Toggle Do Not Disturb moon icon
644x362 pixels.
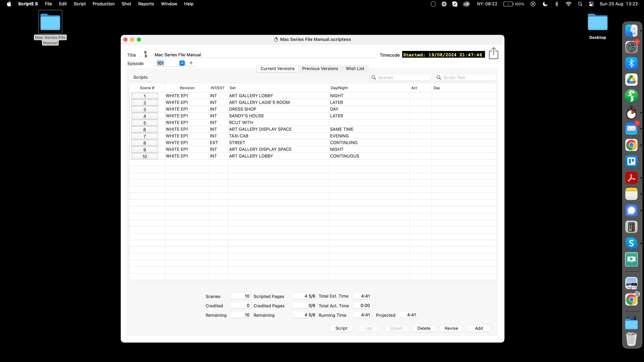coord(545,4)
